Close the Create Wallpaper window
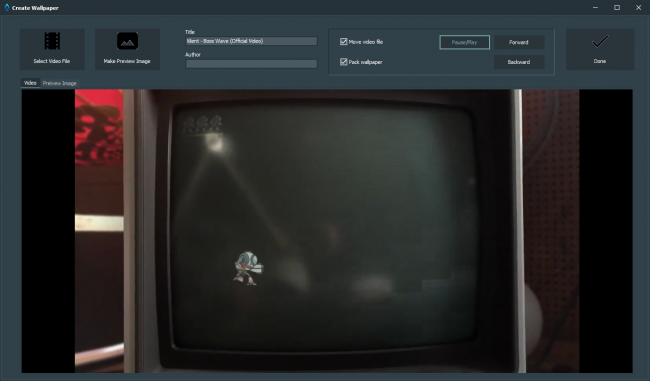This screenshot has width=650, height=381. pos(638,7)
